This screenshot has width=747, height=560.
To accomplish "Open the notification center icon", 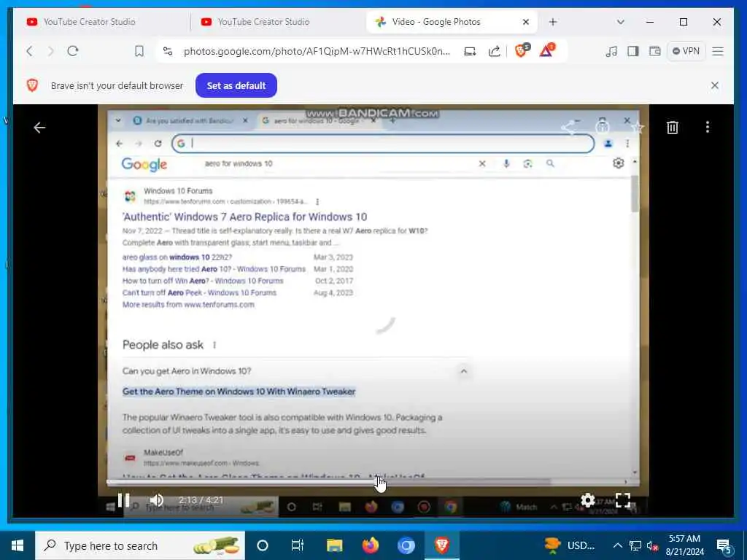I will 724,546.
